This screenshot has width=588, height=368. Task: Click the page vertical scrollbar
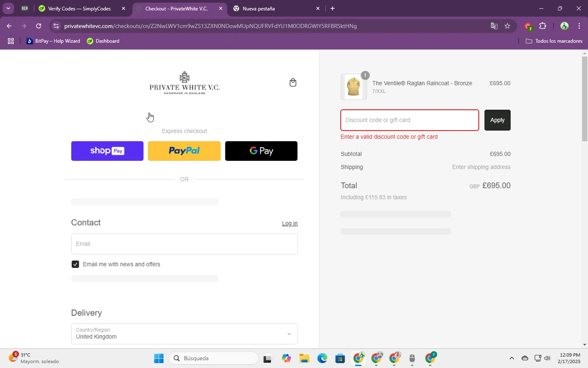click(584, 99)
